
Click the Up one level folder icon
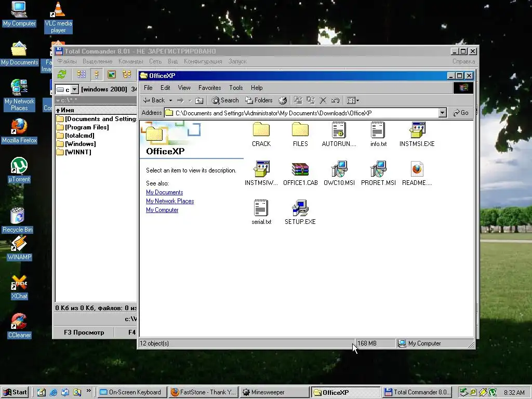199,100
